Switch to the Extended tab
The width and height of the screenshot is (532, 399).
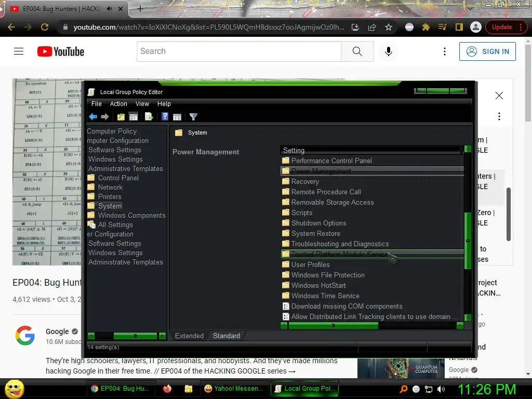tap(189, 336)
